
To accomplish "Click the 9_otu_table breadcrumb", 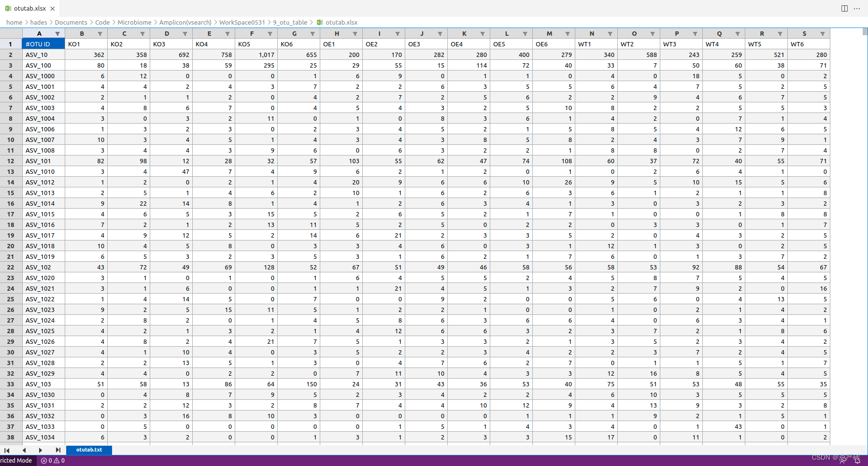I will [x=290, y=22].
